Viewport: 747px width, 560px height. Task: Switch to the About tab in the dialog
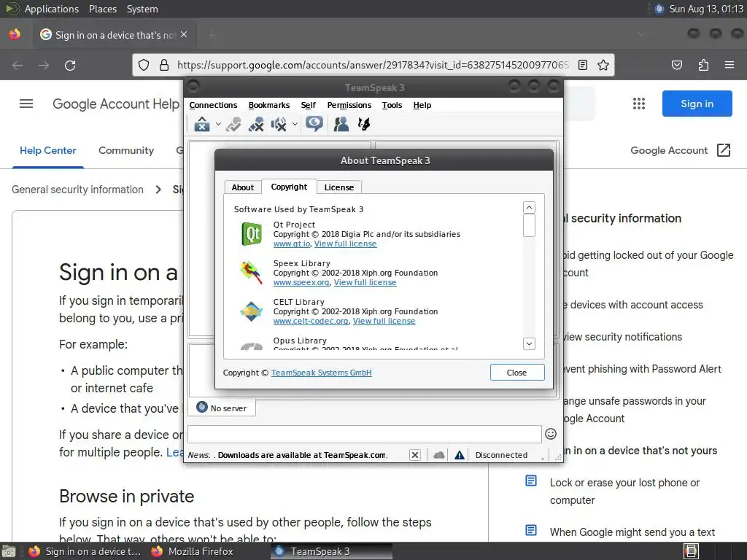242,187
